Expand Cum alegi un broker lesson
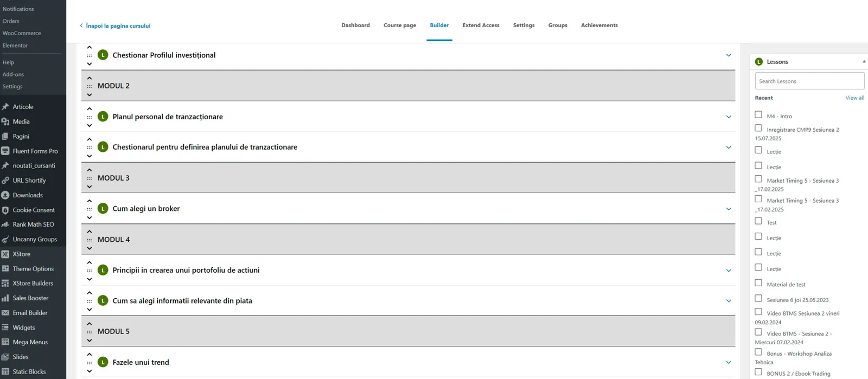The image size is (868, 379). pos(729,209)
